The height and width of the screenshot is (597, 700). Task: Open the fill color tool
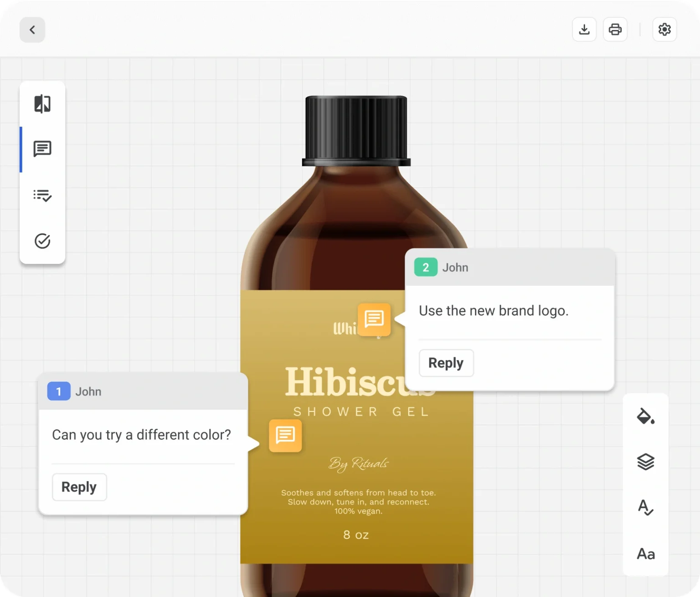point(645,417)
